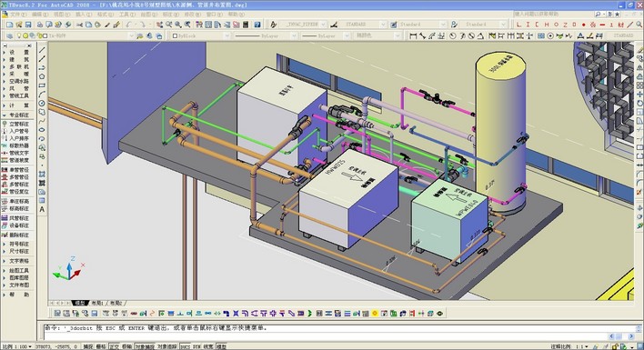
Task: Click the Cut scissors icon
Action: [x=79, y=25]
